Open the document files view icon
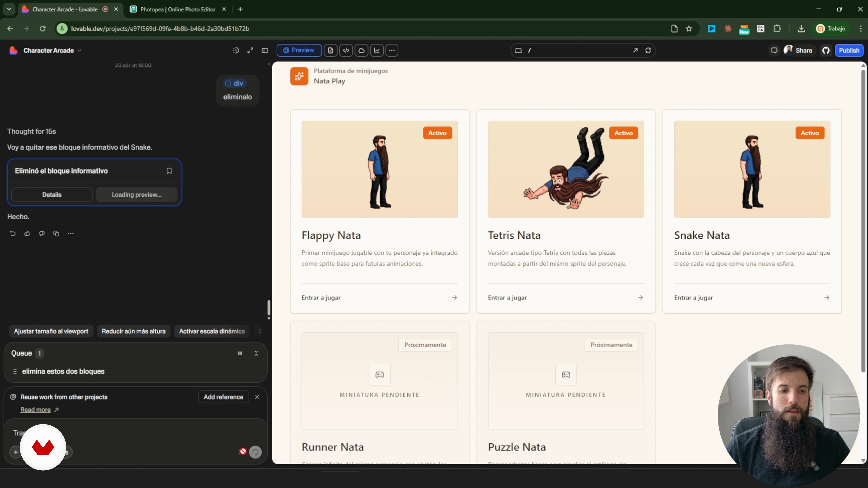The image size is (868, 488). 330,51
